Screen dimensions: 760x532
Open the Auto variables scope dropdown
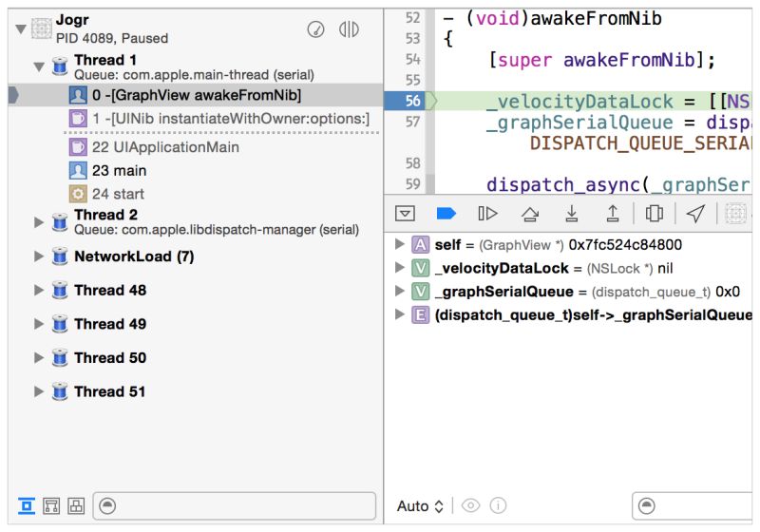pos(420,505)
